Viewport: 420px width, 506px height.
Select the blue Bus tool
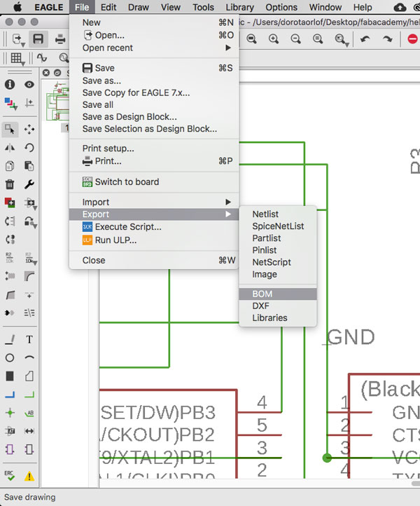point(10,395)
